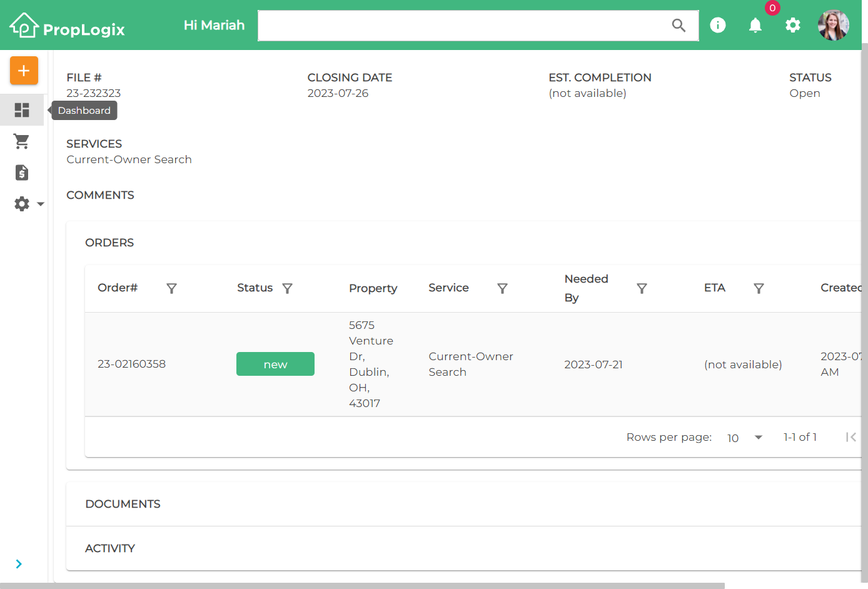Filter the Needed By column
This screenshot has width=868, height=589.
[642, 288]
